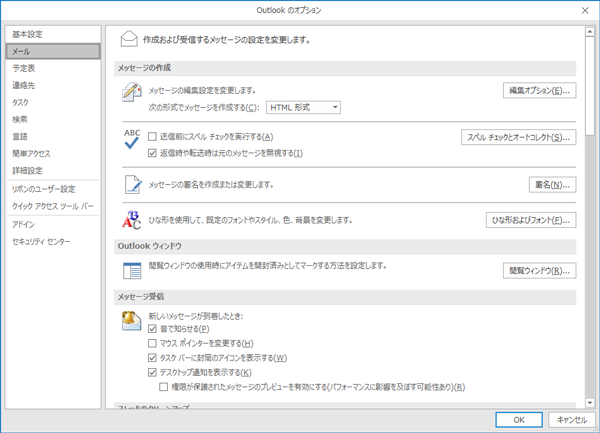Screen dimensions: 600x433
Task: Click the キャンセル button
Action: pyautogui.click(x=572, y=420)
